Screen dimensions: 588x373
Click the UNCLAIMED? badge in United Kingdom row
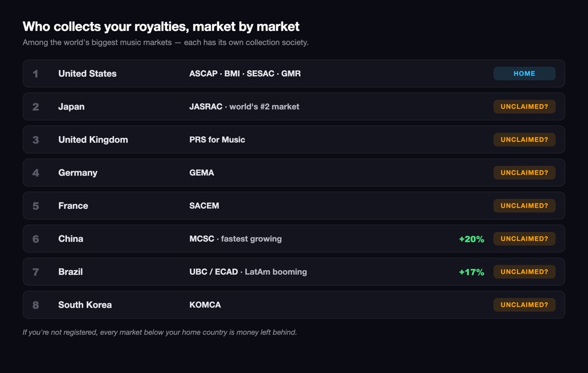[524, 140]
